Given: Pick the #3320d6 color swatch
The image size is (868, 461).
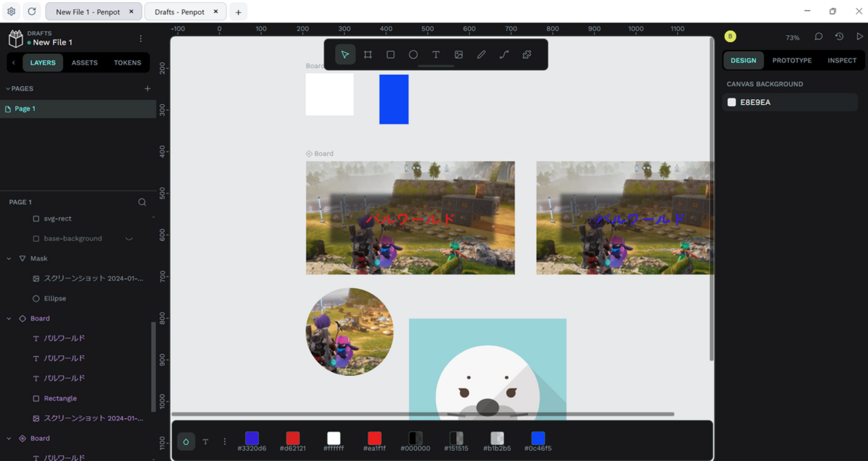Looking at the screenshot, I should pyautogui.click(x=252, y=438).
